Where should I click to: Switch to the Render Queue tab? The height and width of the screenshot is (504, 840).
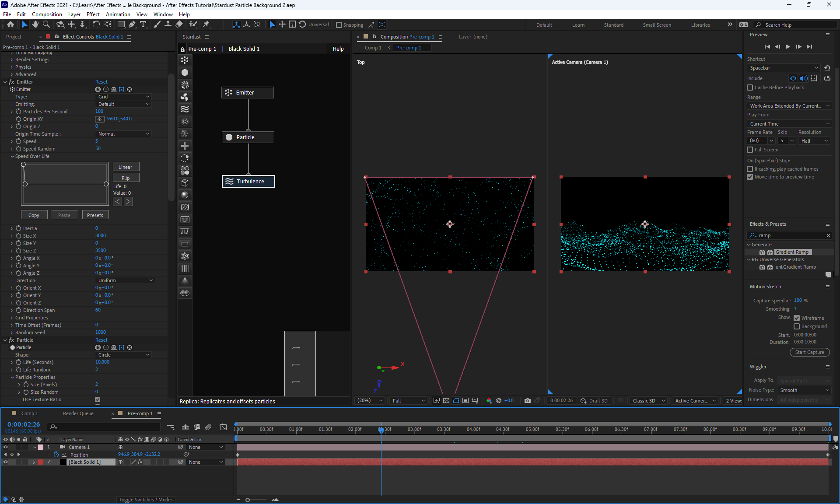coord(78,413)
